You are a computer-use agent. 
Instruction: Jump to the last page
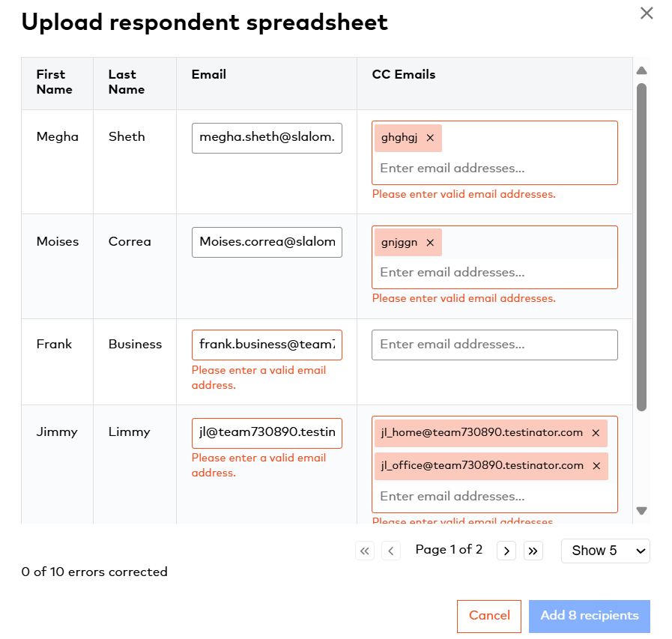(533, 551)
